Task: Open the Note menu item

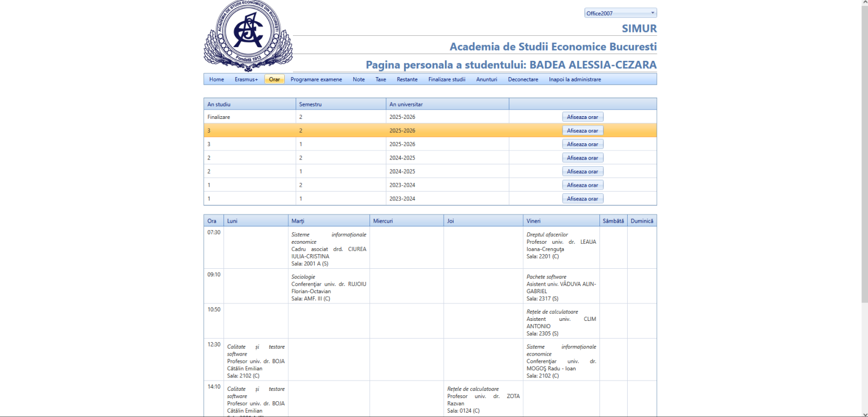Action: (x=359, y=79)
